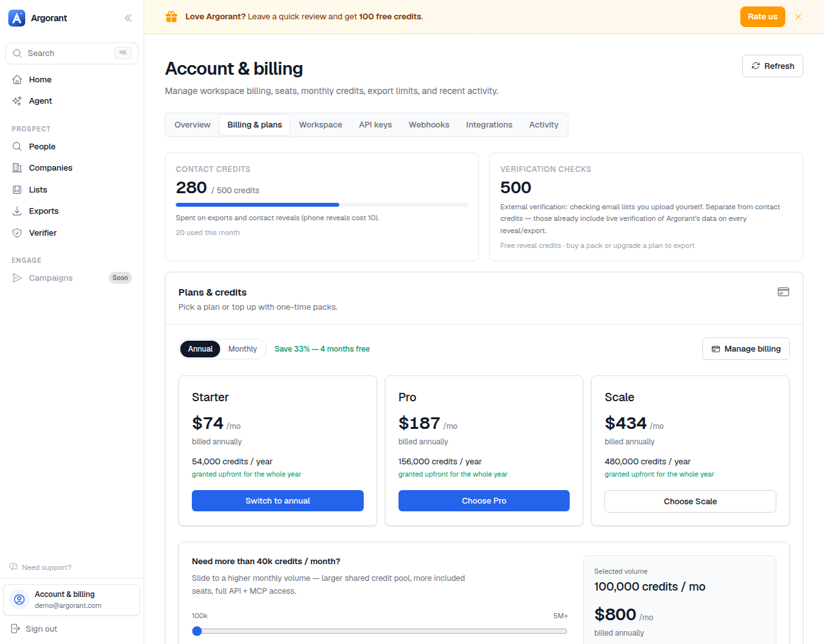824x644 pixels.
Task: Sign out of the workspace
Action: pos(35,629)
